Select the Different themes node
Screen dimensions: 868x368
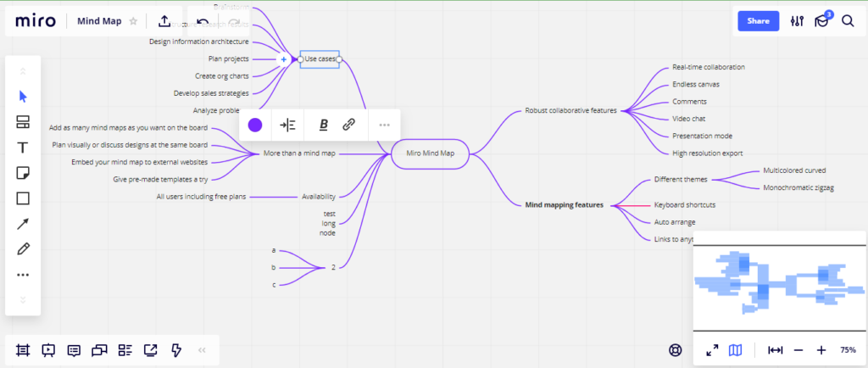click(681, 179)
